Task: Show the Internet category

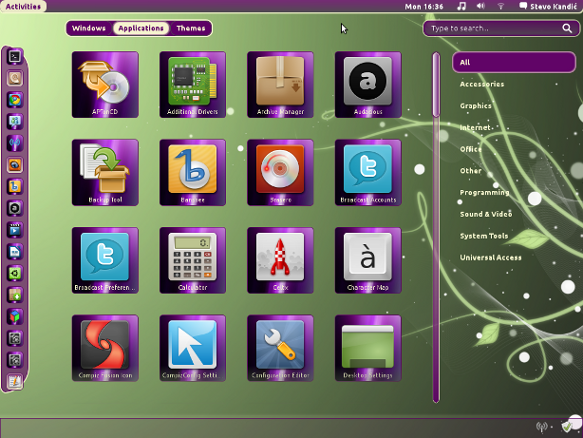Action: click(475, 128)
